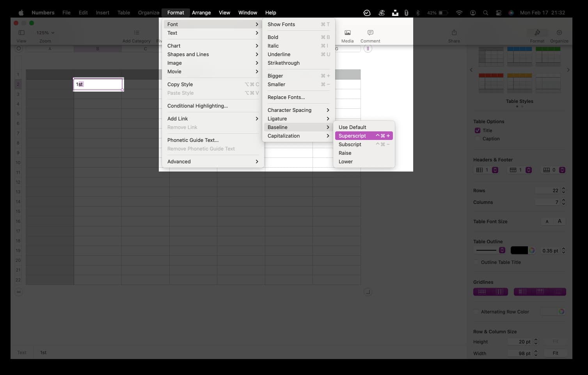Click the table corner resize handle

368,292
